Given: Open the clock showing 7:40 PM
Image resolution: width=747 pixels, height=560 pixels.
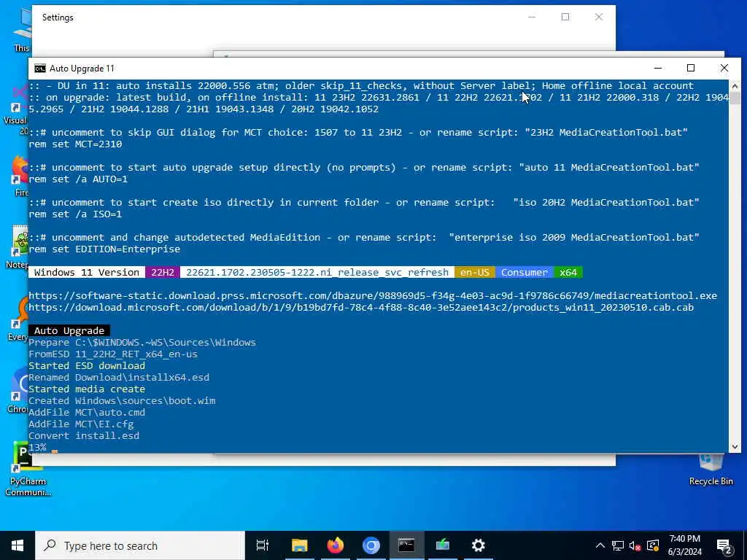Looking at the screenshot, I should (684, 545).
